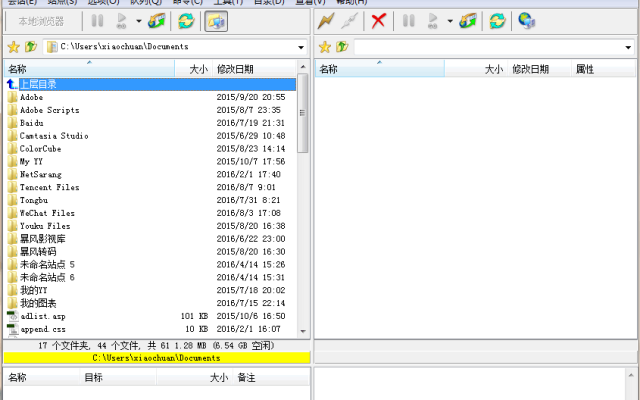This screenshot has width=640, height=400.
Task: Click the star bookmark icon in the left pane
Action: click(13, 47)
